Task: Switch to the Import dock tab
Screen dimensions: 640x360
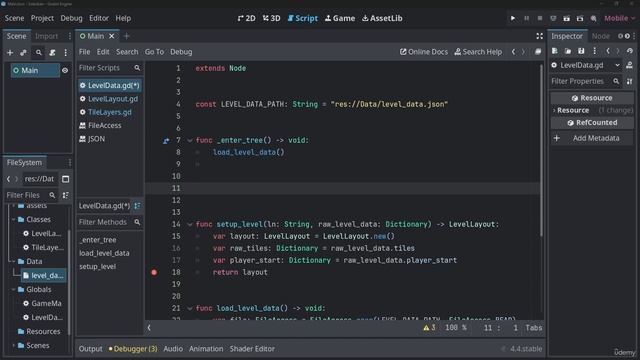Action: click(47, 36)
